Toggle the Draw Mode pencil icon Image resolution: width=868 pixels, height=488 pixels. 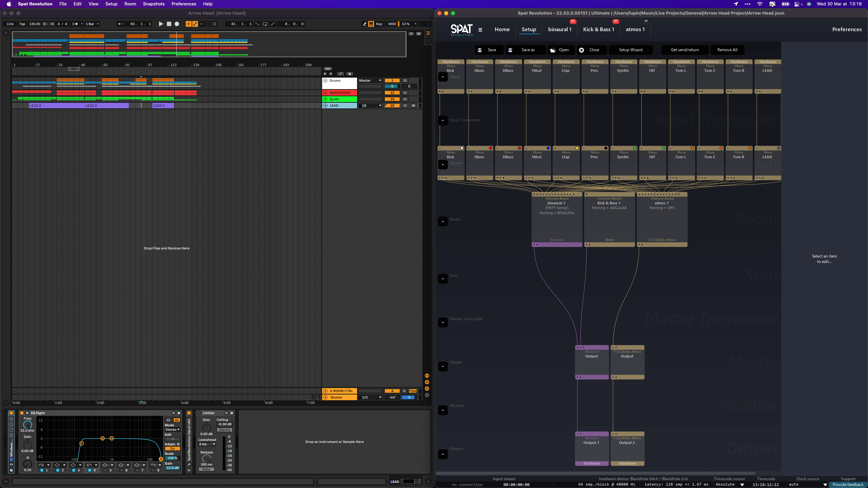pos(364,24)
